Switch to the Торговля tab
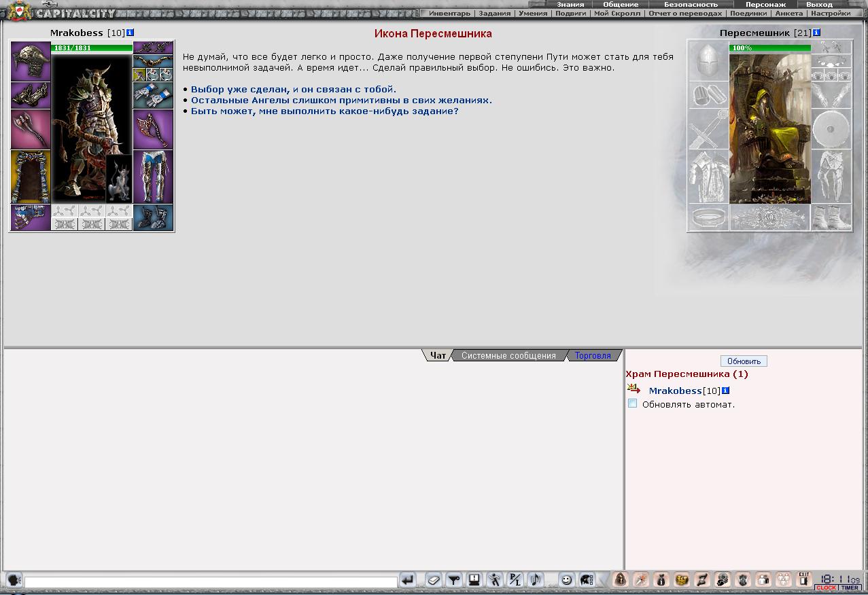The image size is (868, 595). [593, 355]
